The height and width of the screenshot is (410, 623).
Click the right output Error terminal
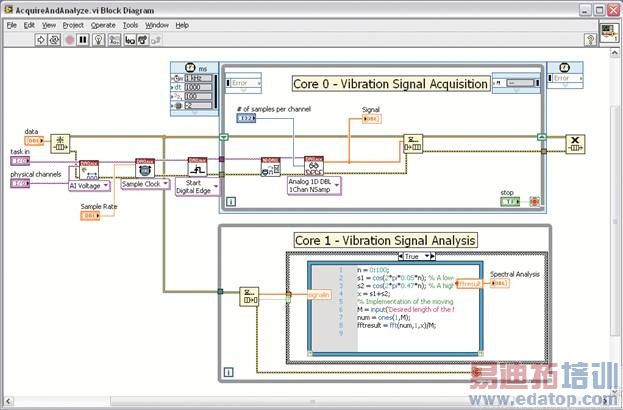(x=565, y=78)
